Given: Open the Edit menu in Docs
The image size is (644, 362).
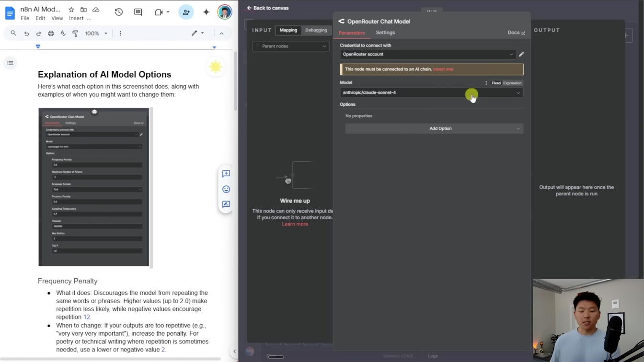Looking at the screenshot, I should [40, 18].
